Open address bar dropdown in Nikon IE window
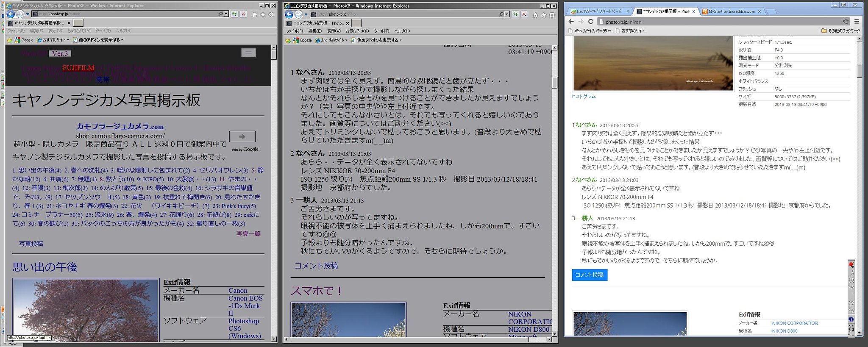The height and width of the screenshot is (347, 868). coord(507,14)
